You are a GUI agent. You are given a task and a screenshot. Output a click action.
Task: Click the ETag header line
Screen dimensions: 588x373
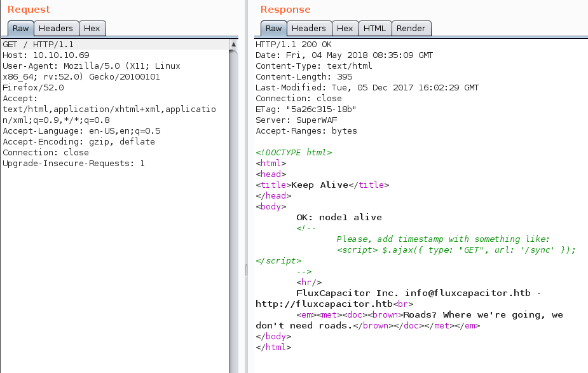pos(306,109)
